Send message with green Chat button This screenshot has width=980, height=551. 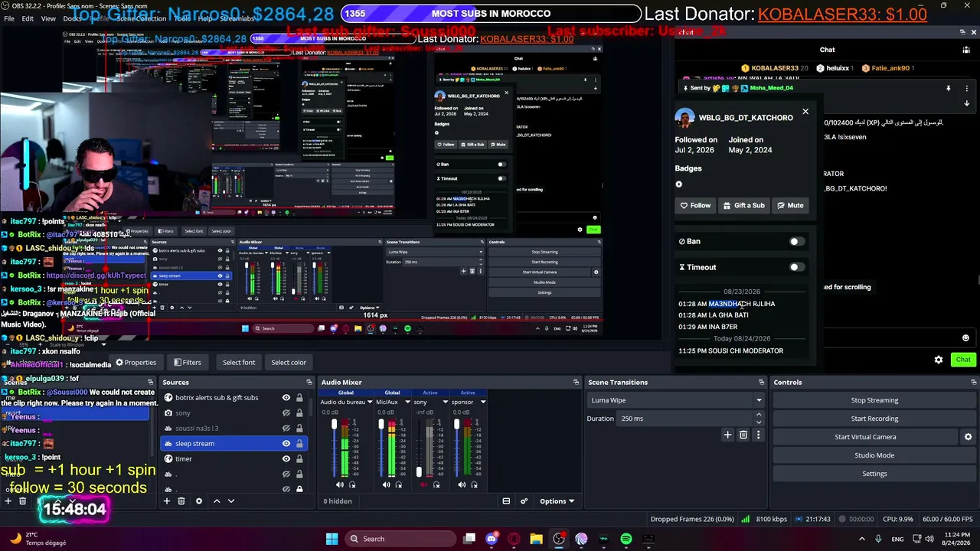point(963,360)
